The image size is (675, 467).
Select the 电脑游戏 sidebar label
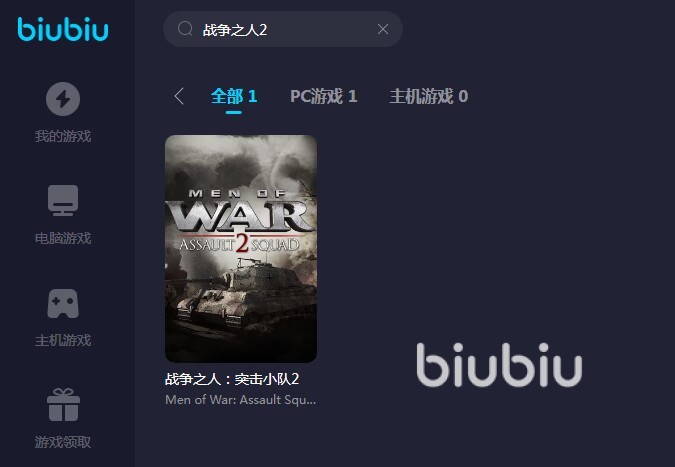63,238
